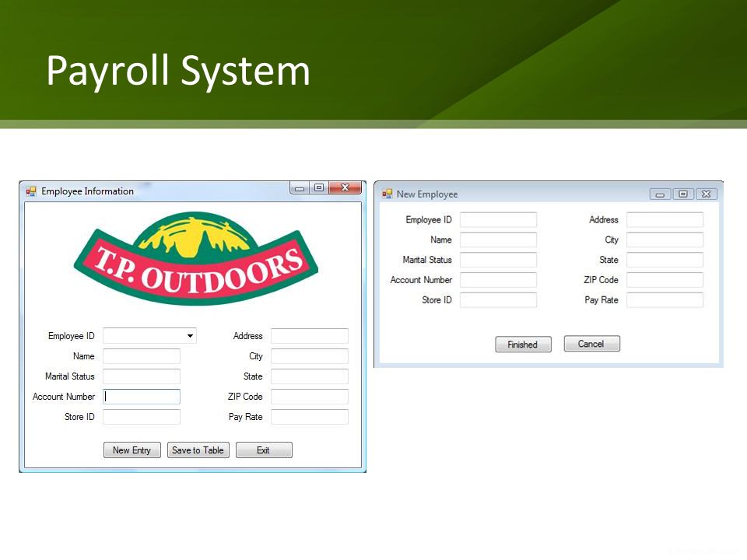This screenshot has height=560, width=747.
Task: Click Marital Status field in New Employee window
Action: tap(498, 260)
